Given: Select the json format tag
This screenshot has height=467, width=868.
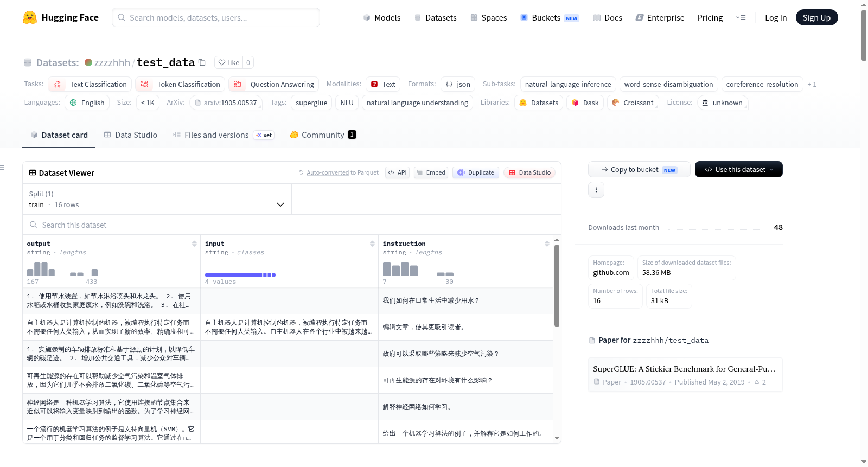Looking at the screenshot, I should point(458,84).
